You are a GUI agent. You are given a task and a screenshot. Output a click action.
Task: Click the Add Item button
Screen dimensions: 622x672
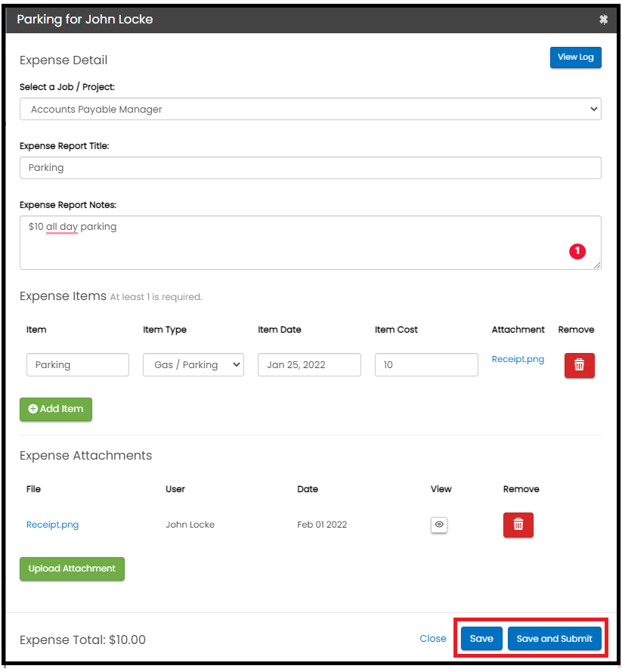[x=56, y=409]
